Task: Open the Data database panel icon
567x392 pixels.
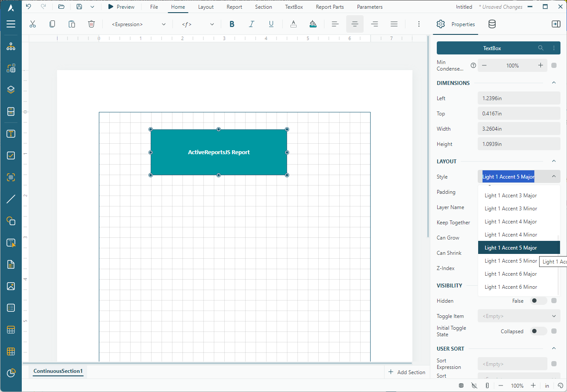Action: (x=492, y=24)
